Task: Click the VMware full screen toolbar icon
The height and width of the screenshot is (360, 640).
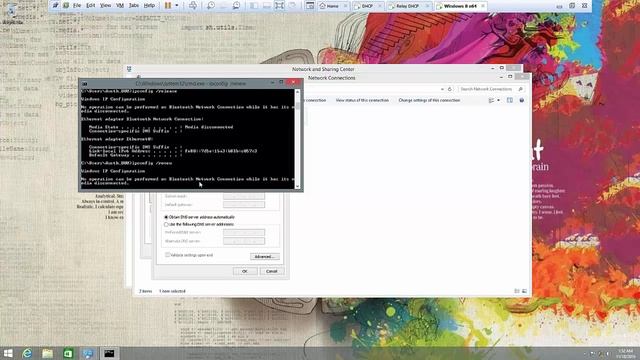Action: point(280,6)
